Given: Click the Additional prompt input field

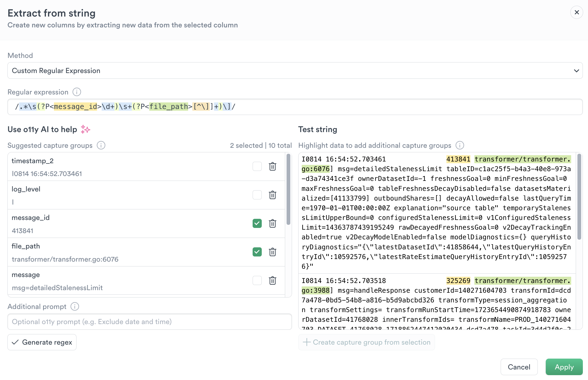Looking at the screenshot, I should pyautogui.click(x=150, y=322).
